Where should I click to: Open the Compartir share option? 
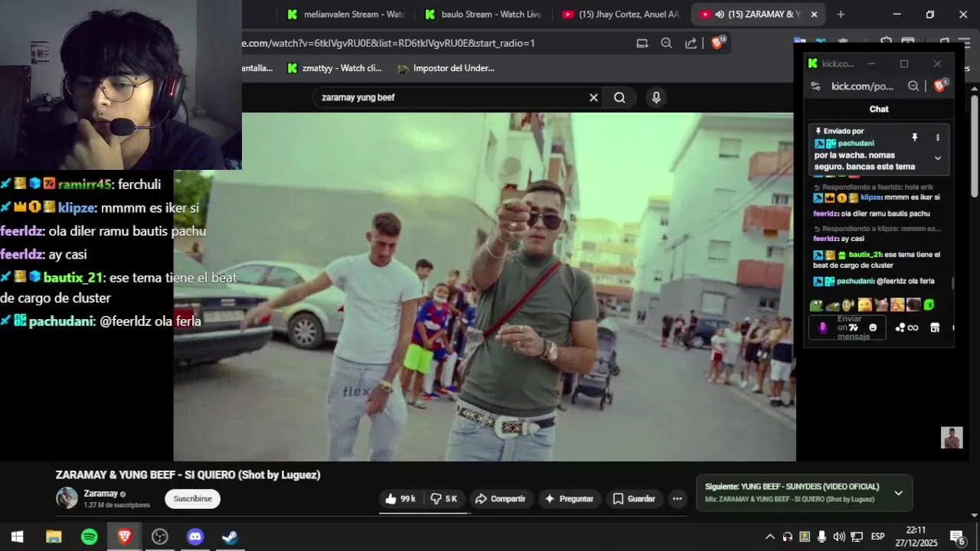(500, 499)
